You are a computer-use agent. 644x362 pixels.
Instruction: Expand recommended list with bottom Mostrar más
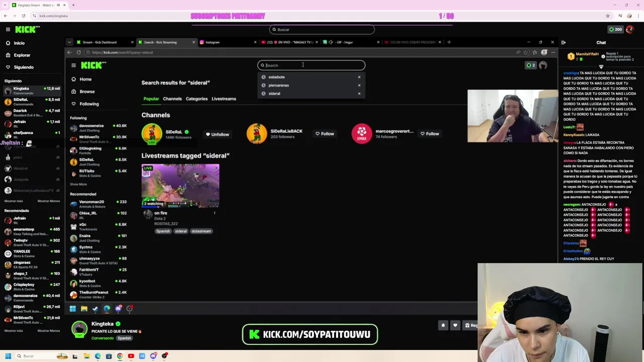[14, 331]
